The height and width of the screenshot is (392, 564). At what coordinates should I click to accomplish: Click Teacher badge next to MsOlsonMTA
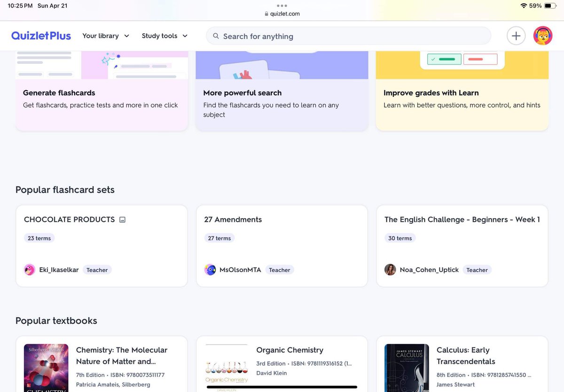tap(280, 270)
